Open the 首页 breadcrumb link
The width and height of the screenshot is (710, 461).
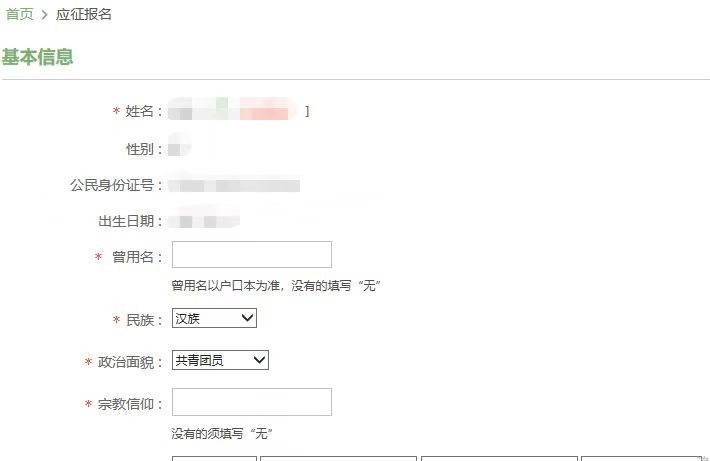pos(19,14)
